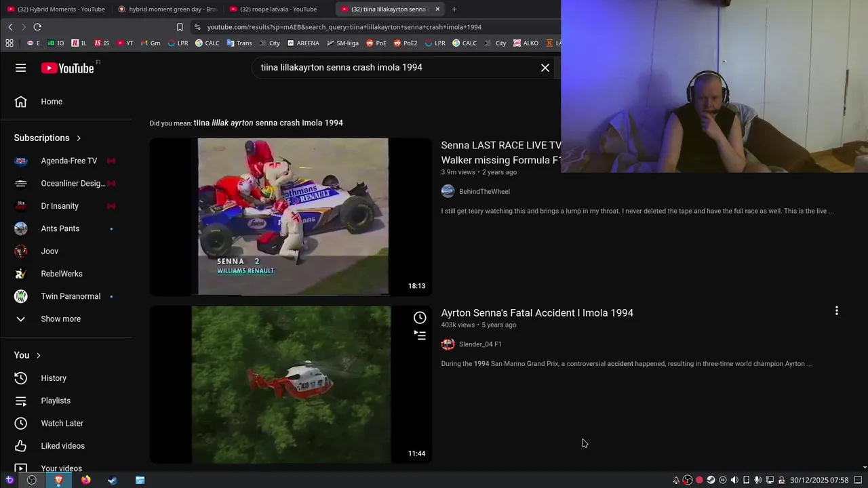Image resolution: width=868 pixels, height=488 pixels.
Task: Open the AREENA bookmark
Action: pyautogui.click(x=303, y=43)
